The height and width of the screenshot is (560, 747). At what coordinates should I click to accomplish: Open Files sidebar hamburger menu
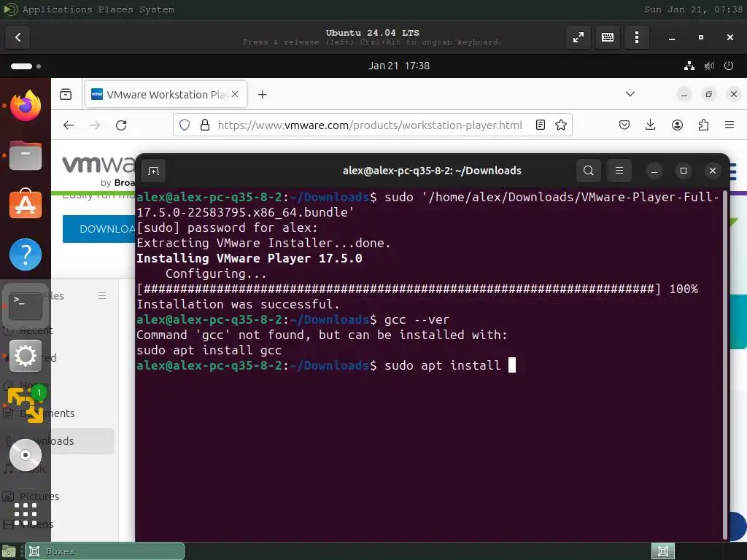(102, 296)
